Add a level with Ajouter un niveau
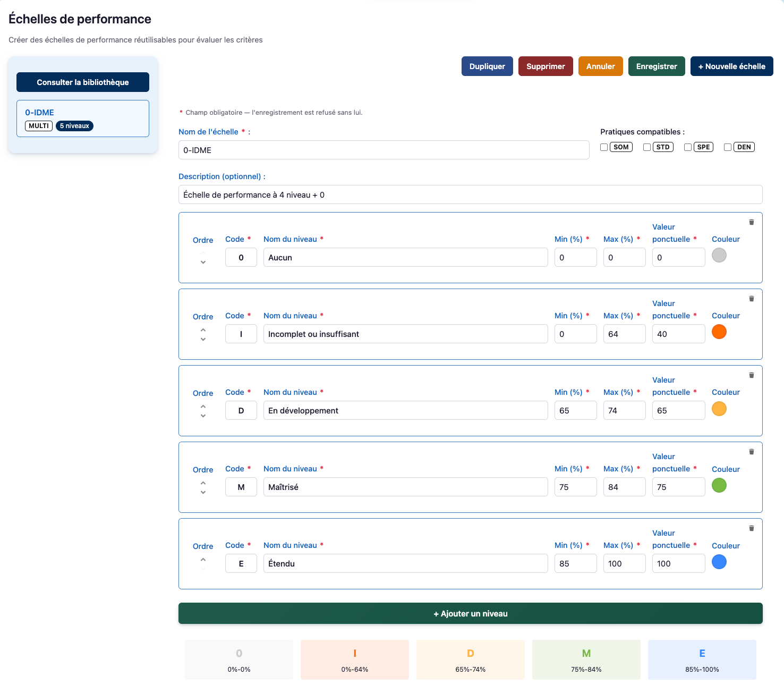Image resolution: width=784 pixels, height=693 pixels. tap(471, 613)
